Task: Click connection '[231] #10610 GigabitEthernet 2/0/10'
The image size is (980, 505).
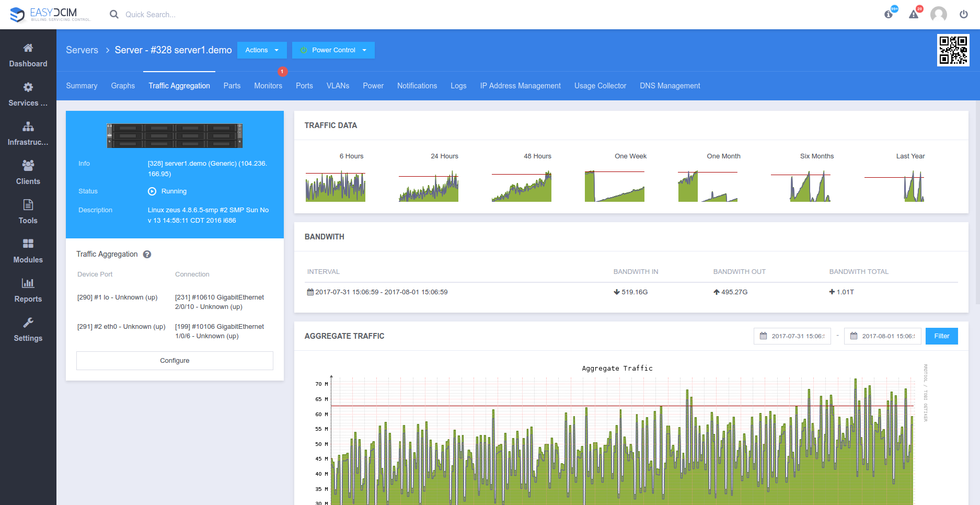Action: coord(220,302)
